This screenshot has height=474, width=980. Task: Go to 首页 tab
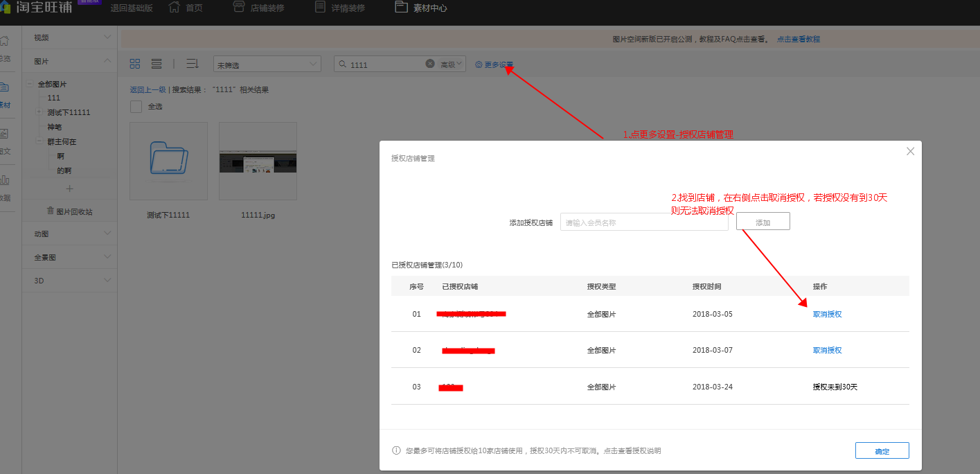point(195,8)
